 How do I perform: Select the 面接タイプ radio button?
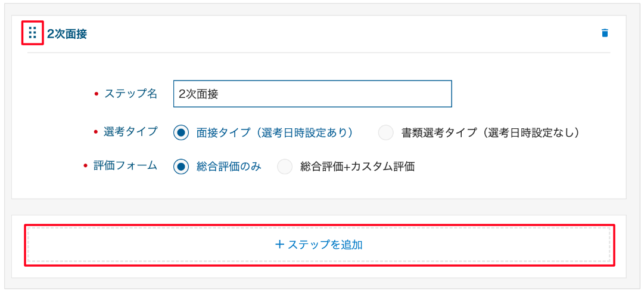pyautogui.click(x=181, y=132)
